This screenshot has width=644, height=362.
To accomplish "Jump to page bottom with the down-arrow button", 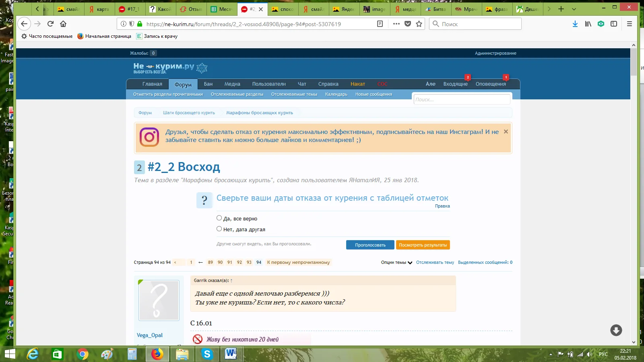I will tap(616, 330).
